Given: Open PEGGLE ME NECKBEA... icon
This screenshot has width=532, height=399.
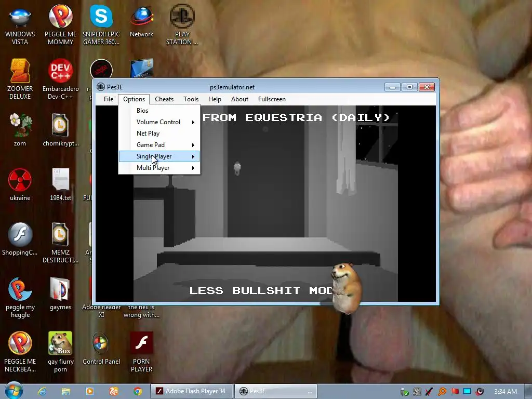Looking at the screenshot, I should pyautogui.click(x=20, y=353).
